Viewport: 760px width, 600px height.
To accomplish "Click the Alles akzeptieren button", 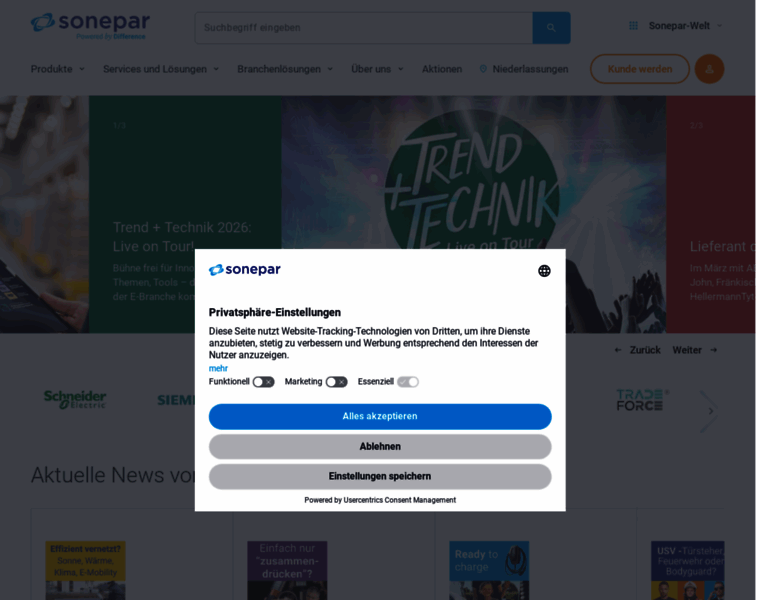I will tap(380, 416).
